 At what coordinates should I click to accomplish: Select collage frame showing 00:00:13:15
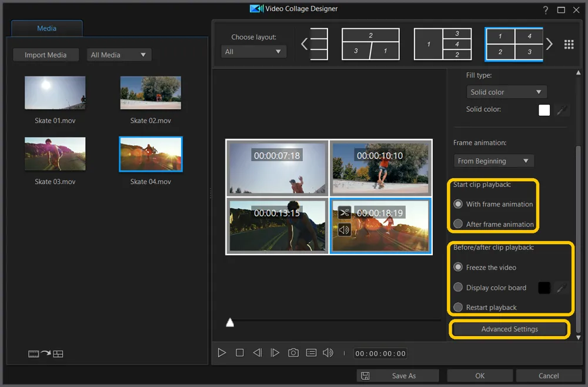click(278, 226)
